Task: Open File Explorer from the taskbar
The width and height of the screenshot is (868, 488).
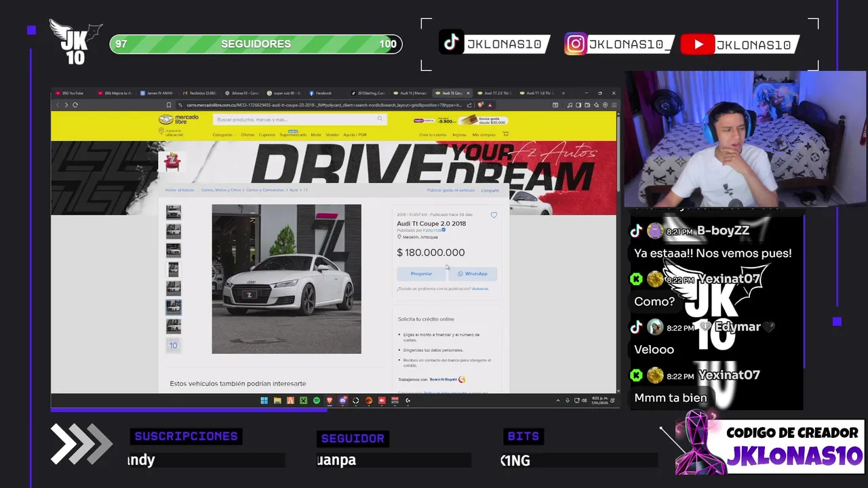Action: point(277,401)
